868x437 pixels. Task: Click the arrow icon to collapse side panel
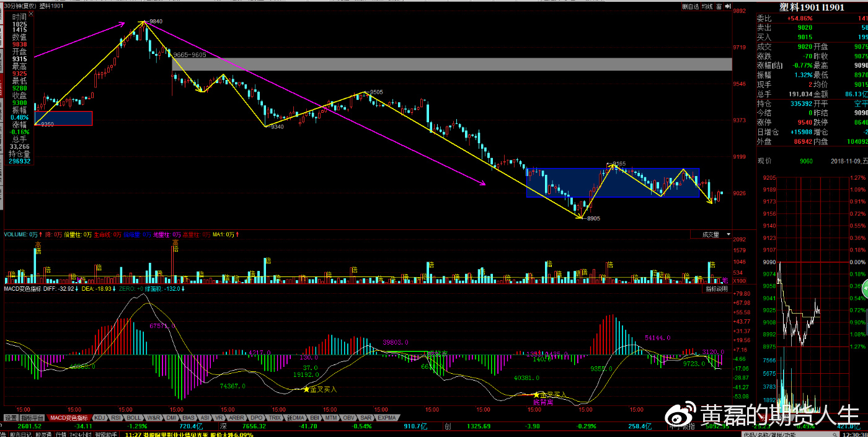tap(728, 6)
